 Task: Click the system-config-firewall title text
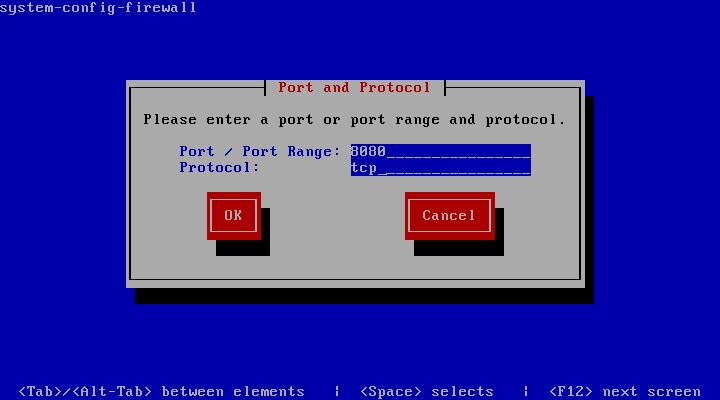tap(98, 8)
